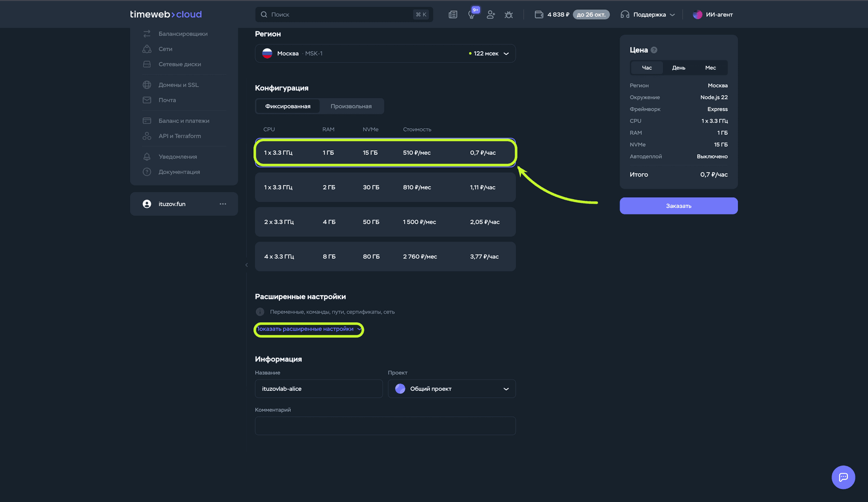Select the 4 x 3.3 ГГц 8 ГБ configuration
The image size is (868, 502).
click(385, 257)
